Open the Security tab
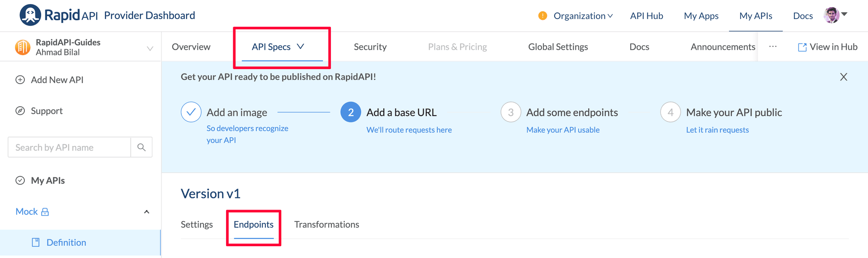 pos(370,47)
